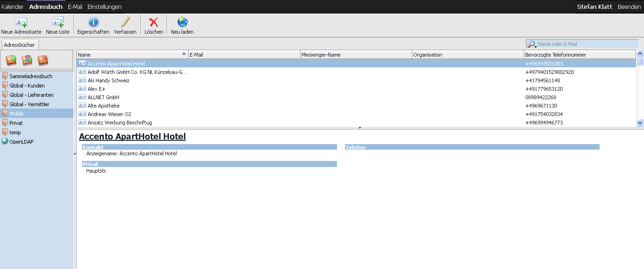Create a new list with Neue Liste
The image size is (644, 269).
pyautogui.click(x=58, y=22)
